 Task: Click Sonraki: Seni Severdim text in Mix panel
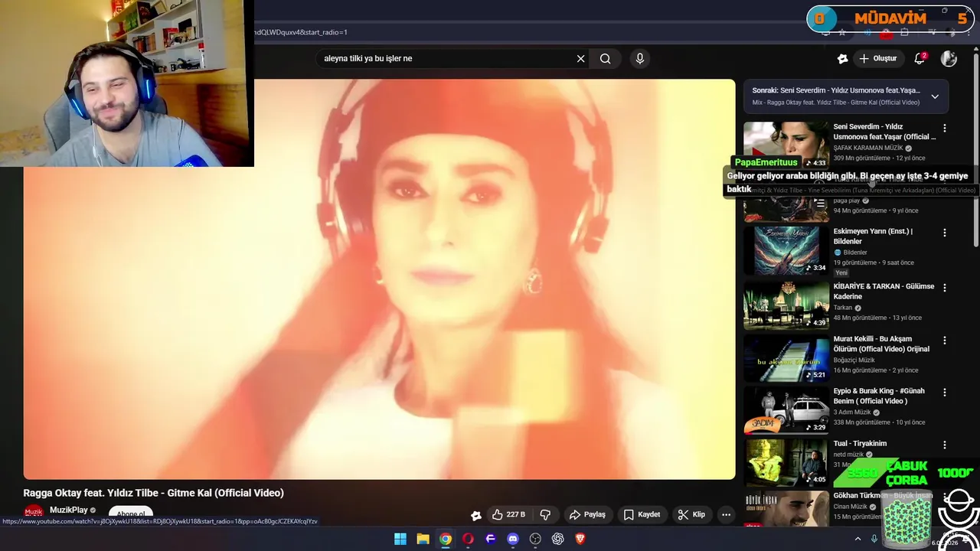pyautogui.click(x=836, y=90)
